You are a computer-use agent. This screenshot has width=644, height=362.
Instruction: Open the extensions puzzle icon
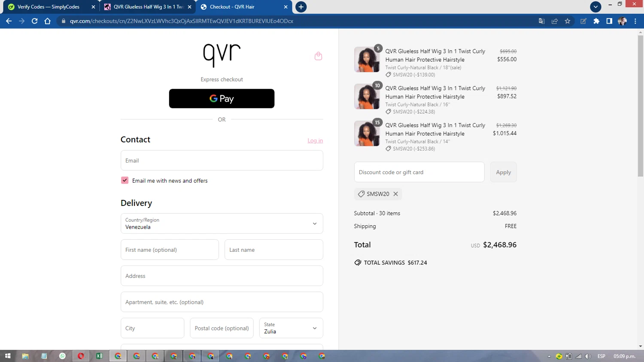coord(596,21)
